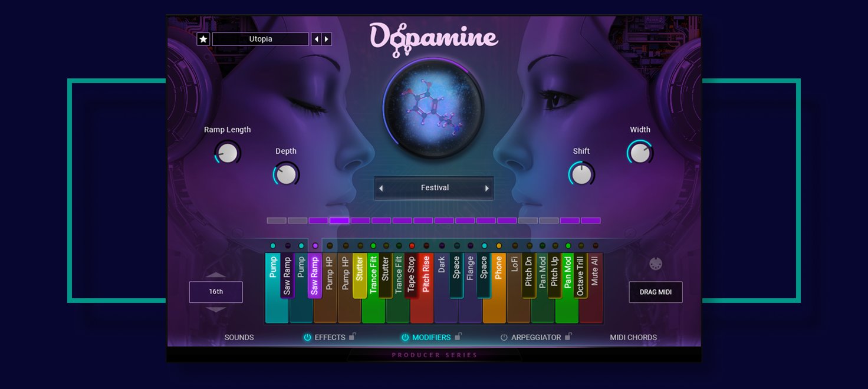Switch to the Sounds tab
The width and height of the screenshot is (868, 389).
239,337
